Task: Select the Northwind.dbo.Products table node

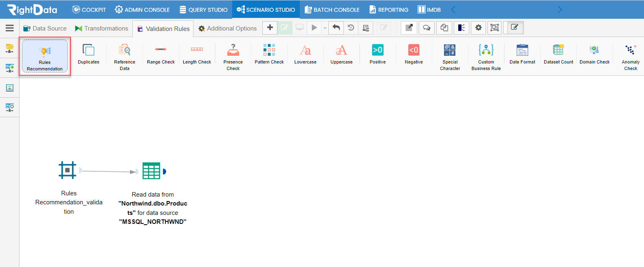Action: (151, 171)
